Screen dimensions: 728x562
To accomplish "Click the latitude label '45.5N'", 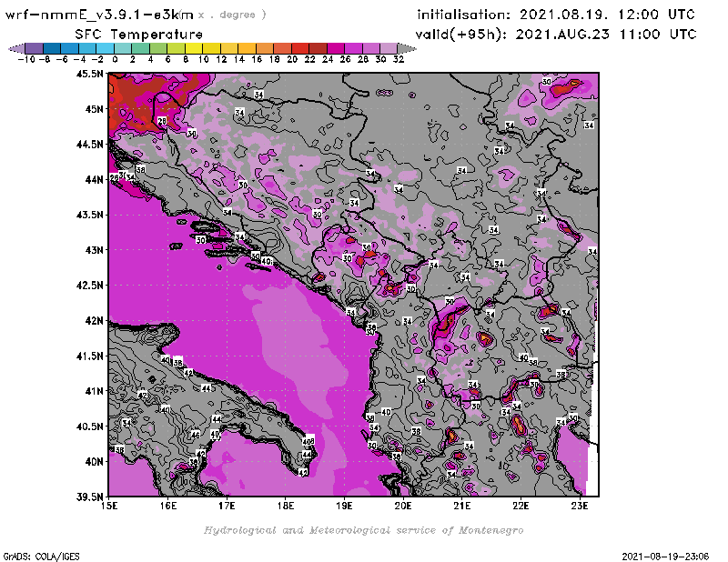I will 89,74.
